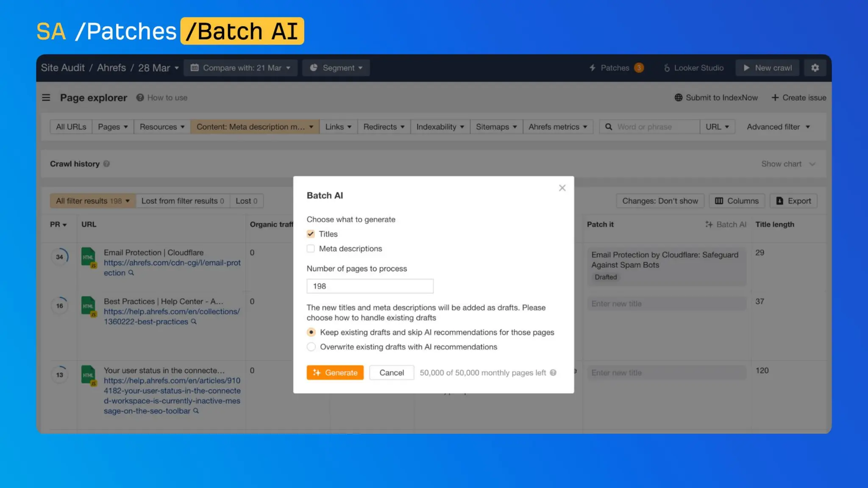Click the Cancel button
The width and height of the screenshot is (868, 488).
(392, 373)
